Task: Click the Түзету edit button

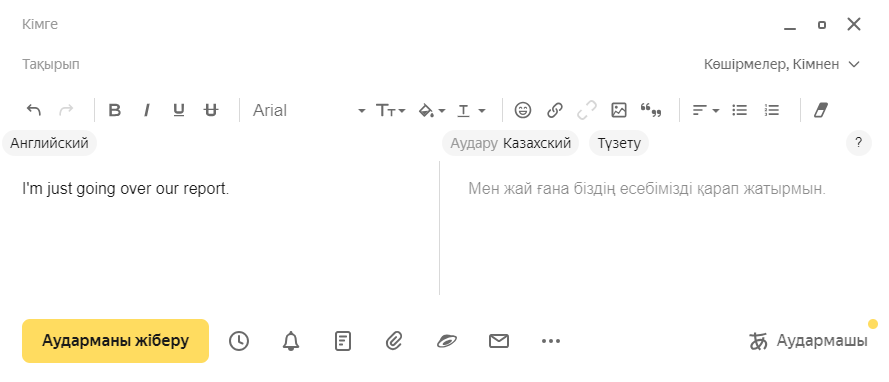Action: coord(619,143)
